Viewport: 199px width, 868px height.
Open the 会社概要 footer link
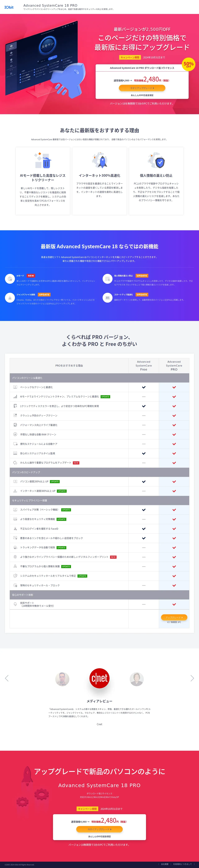[x=165, y=864]
